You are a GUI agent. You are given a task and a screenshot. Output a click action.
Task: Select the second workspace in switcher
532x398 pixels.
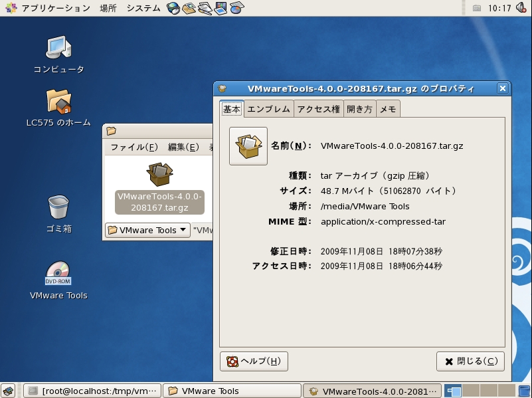pos(471,391)
